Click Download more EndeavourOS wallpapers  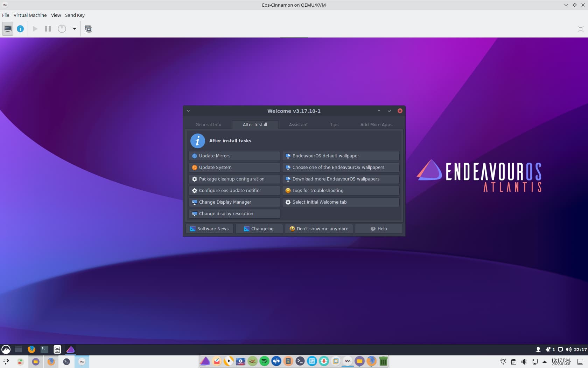pos(341,179)
